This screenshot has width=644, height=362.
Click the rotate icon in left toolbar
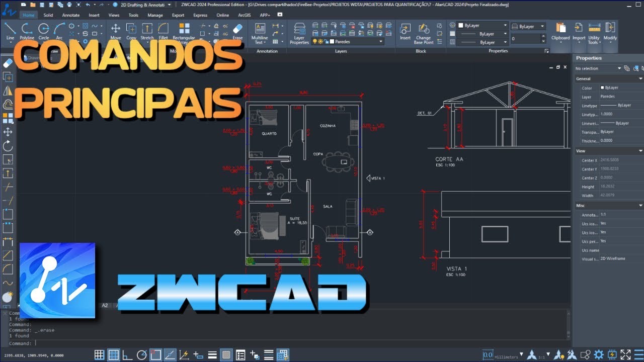coord(8,146)
